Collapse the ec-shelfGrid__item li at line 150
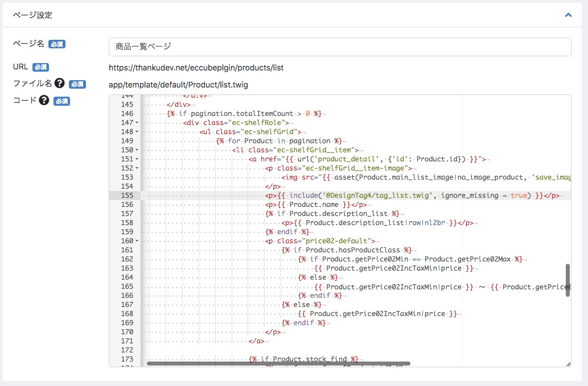Viewport: 588px width, 386px height. (x=138, y=150)
